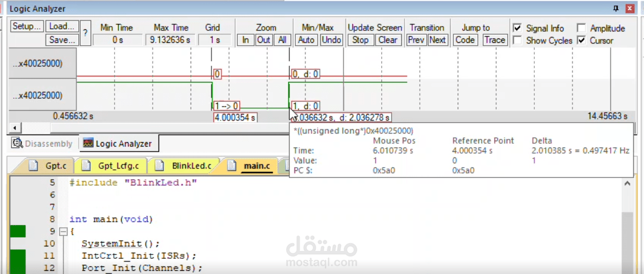This screenshot has width=644, height=274.
Task: Click the pin icon of Logic Analyzer panel
Action: [x=616, y=8]
